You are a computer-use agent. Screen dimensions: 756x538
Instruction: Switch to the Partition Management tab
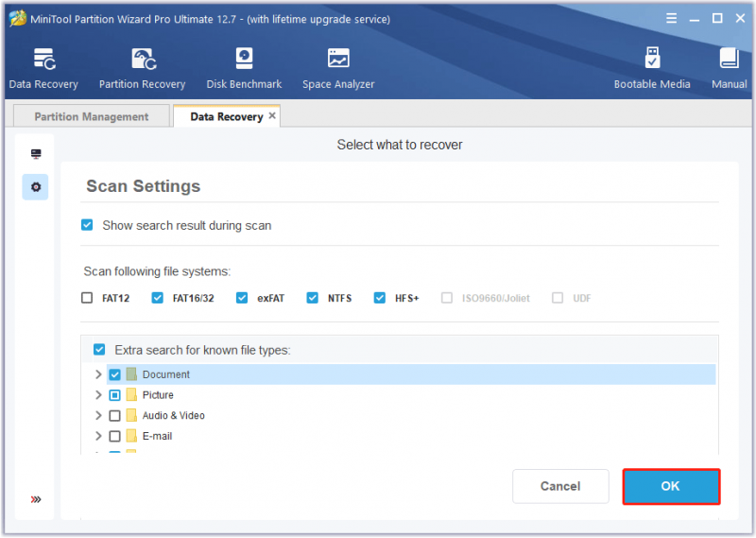tap(92, 116)
